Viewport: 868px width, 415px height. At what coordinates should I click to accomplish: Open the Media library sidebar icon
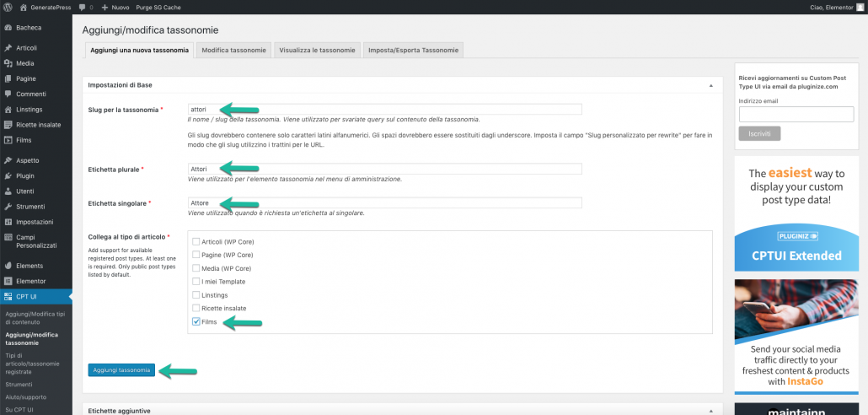[8, 63]
